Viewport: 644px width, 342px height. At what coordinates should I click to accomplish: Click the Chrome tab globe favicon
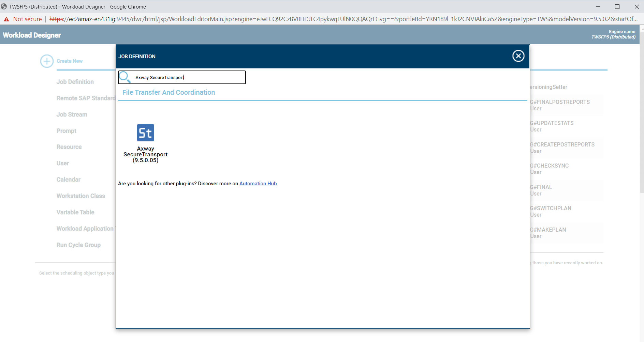[4, 6]
